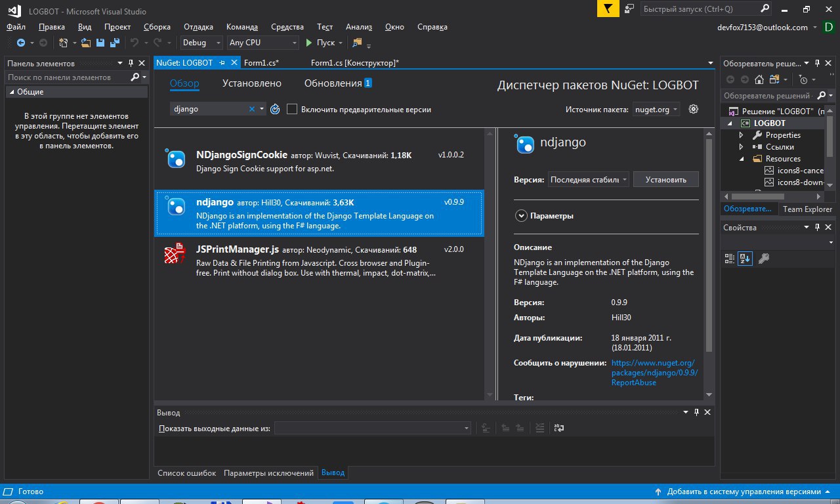
Task: Switch to Form1.cs [Конструктор]* tab
Action: (355, 63)
